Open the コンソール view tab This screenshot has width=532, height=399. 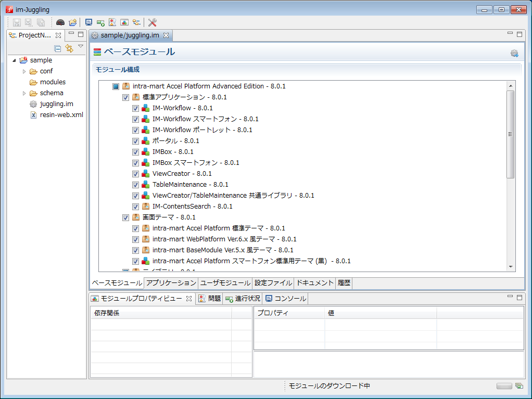point(286,299)
